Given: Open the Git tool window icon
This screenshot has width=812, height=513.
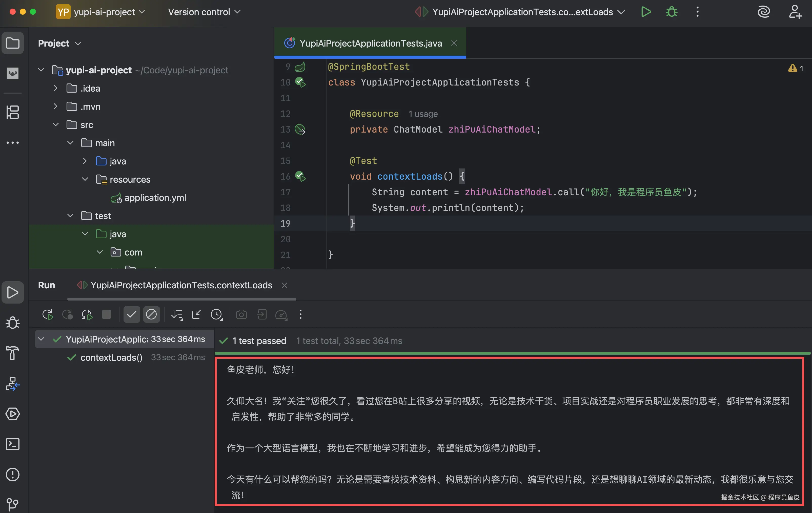Looking at the screenshot, I should tap(12, 504).
